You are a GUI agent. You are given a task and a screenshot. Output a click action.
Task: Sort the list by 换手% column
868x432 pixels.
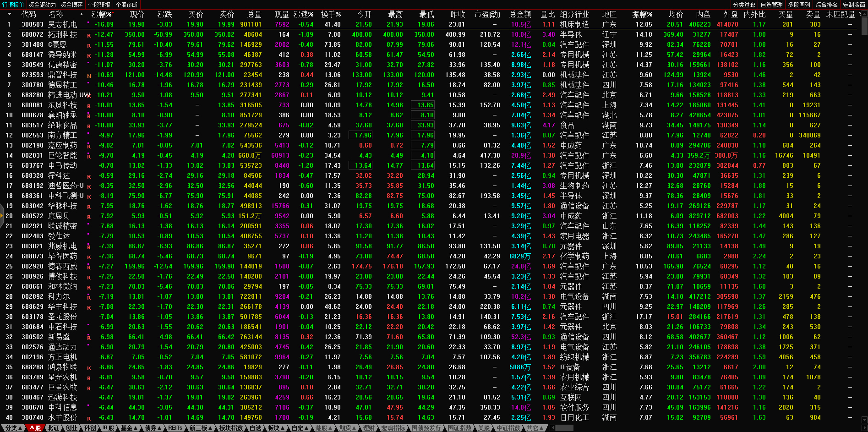331,14
